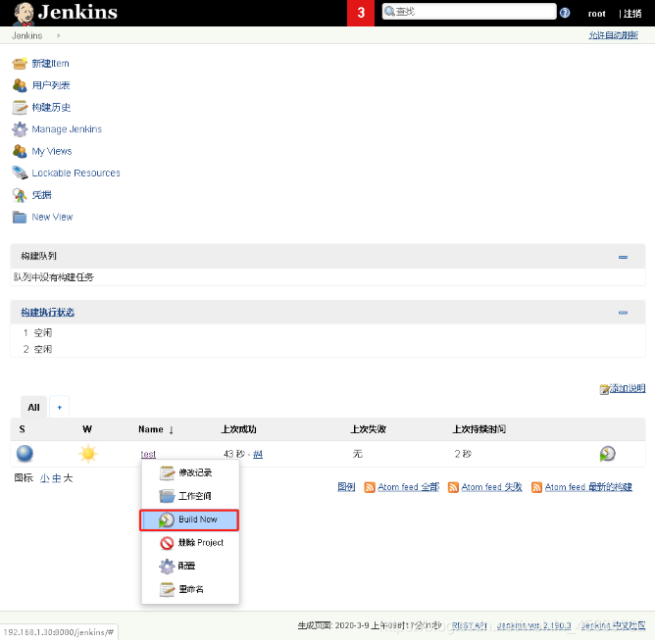The image size is (655, 644).
Task: Click the 配置 gear icon in context menu
Action: [x=167, y=567]
